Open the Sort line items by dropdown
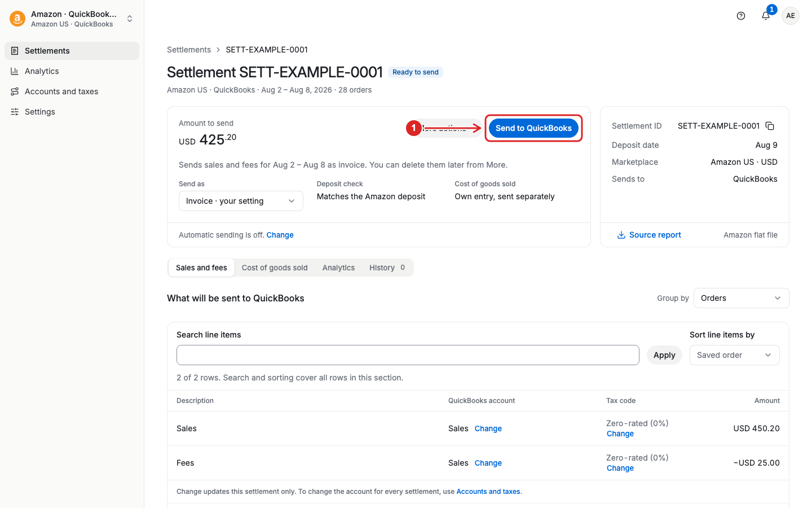The width and height of the screenshot is (812, 508). 734,355
